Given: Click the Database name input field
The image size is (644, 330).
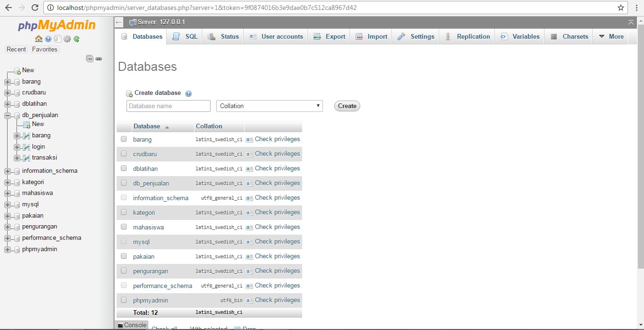Looking at the screenshot, I should 169,106.
